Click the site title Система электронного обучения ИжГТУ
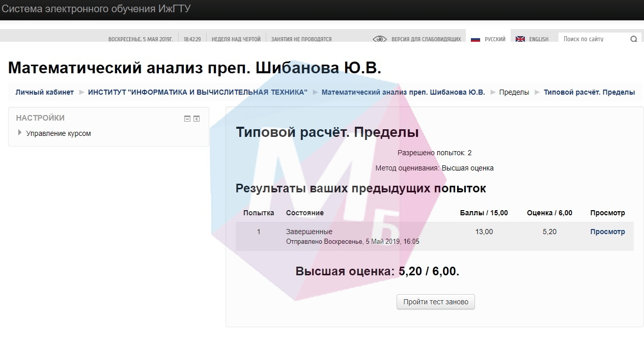644x343 pixels. click(96, 9)
